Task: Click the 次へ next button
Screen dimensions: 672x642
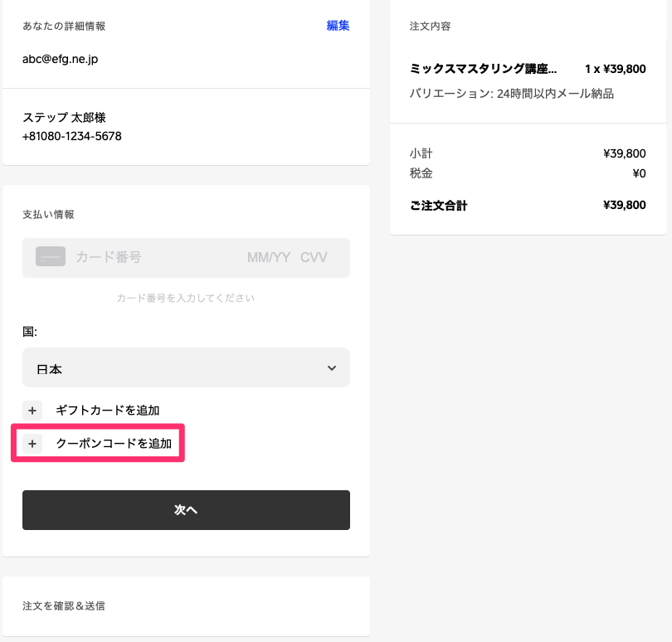Action: pos(186,510)
